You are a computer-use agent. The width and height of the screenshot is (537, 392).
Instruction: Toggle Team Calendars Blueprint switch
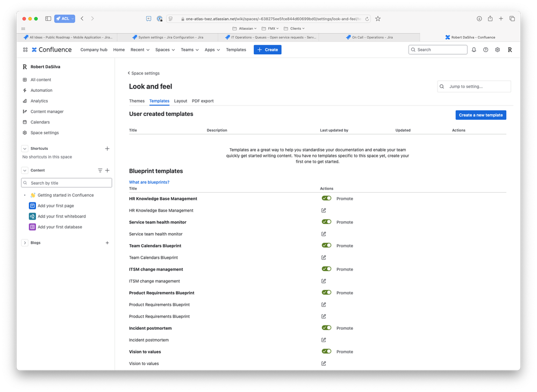coord(326,245)
